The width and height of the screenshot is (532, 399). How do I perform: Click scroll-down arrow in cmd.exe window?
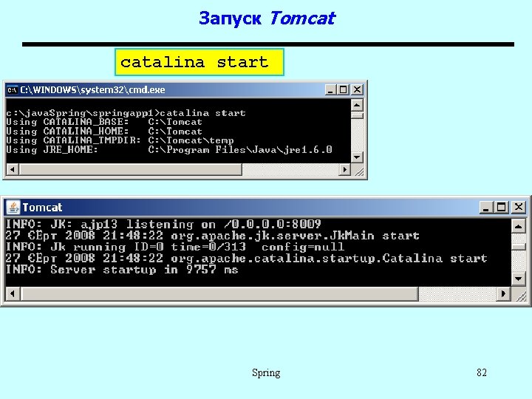click(x=357, y=157)
